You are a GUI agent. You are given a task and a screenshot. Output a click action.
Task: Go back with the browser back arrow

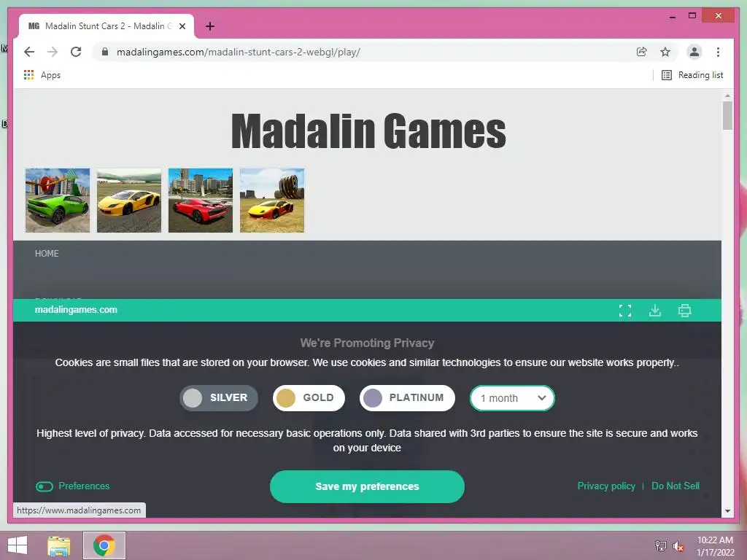[29, 52]
